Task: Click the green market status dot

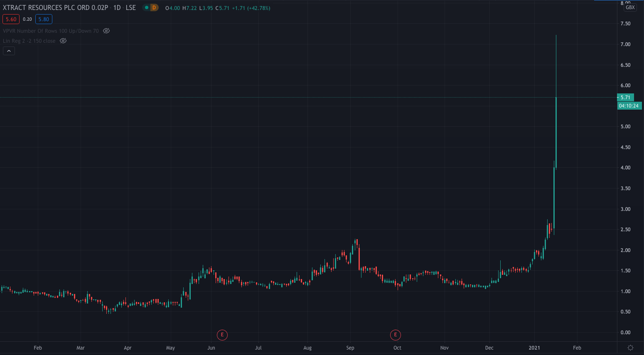Action: (146, 8)
